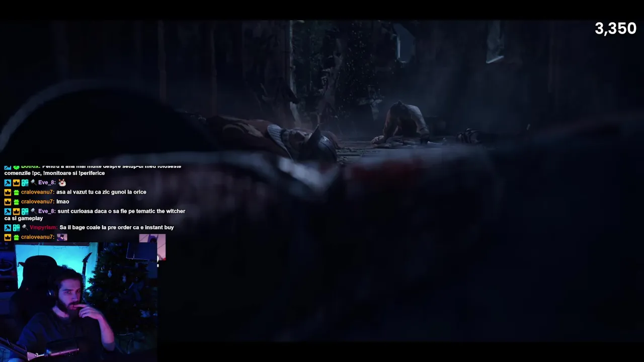Image resolution: width=644 pixels, height=362 pixels.
Task: Click the hammer icon next to Vmpyrism
Action: pos(25,227)
